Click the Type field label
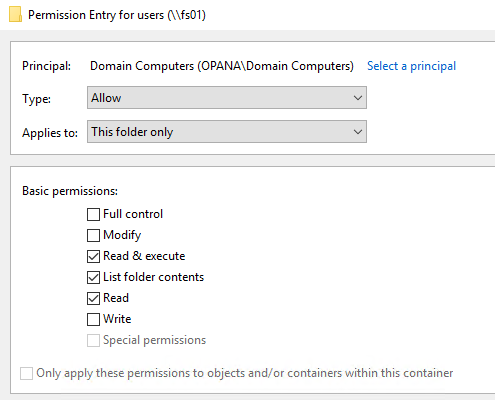Viewport: 495px width, 400px height. tap(36, 99)
